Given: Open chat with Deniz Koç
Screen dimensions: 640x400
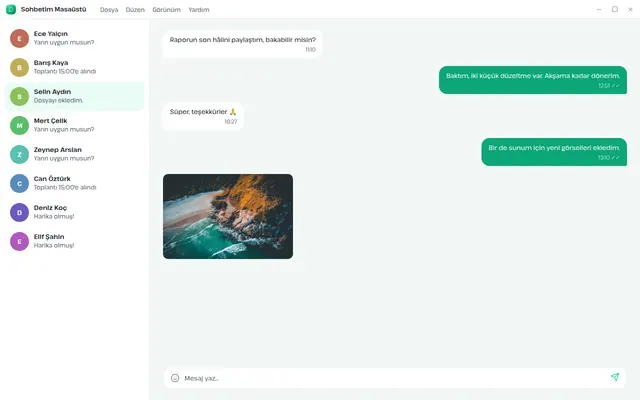Looking at the screenshot, I should 74,212.
